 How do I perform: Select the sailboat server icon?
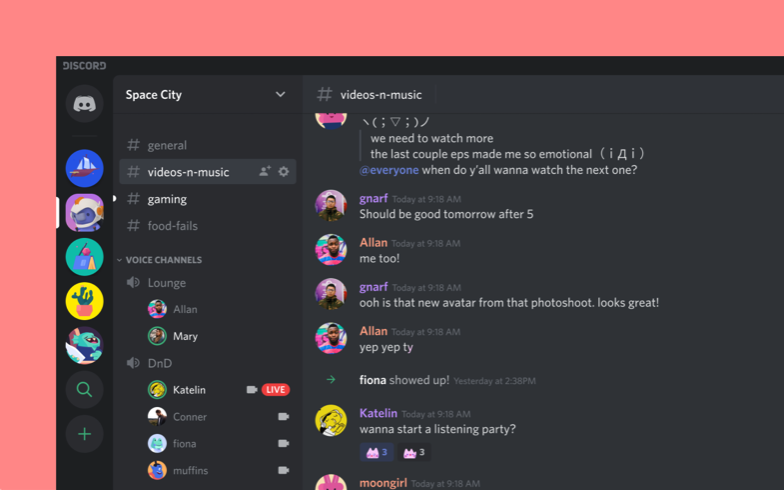84,168
